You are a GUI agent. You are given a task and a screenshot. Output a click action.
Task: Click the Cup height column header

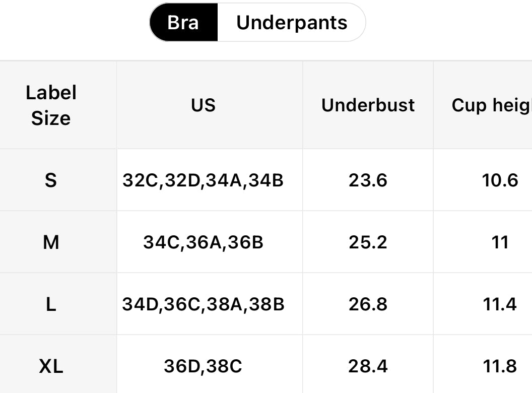tap(491, 105)
